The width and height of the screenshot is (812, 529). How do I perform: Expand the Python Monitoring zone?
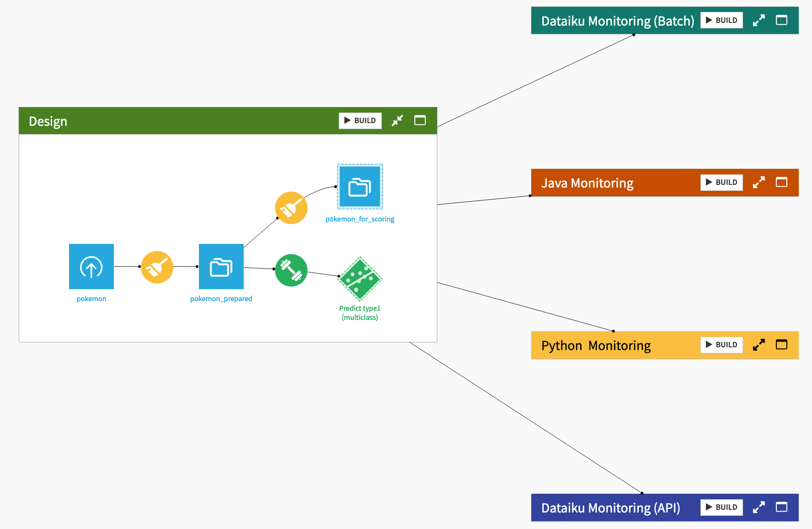point(759,345)
